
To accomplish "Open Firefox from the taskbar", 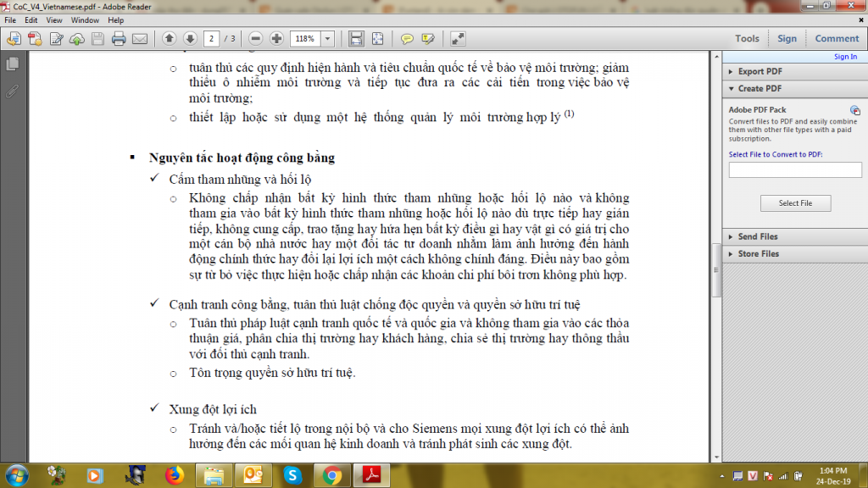I will coord(175,475).
